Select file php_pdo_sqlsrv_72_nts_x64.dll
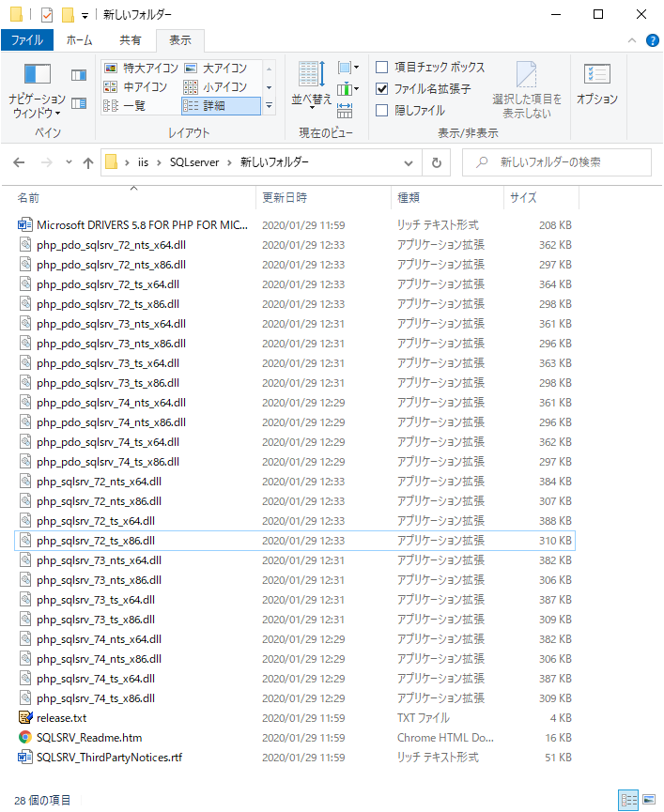 pyautogui.click(x=295, y=245)
